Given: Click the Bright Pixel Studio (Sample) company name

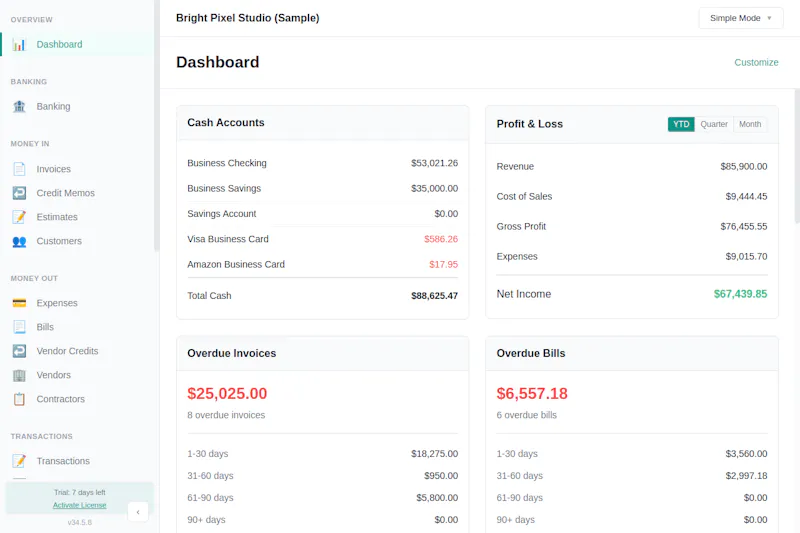Looking at the screenshot, I should pos(247,18).
